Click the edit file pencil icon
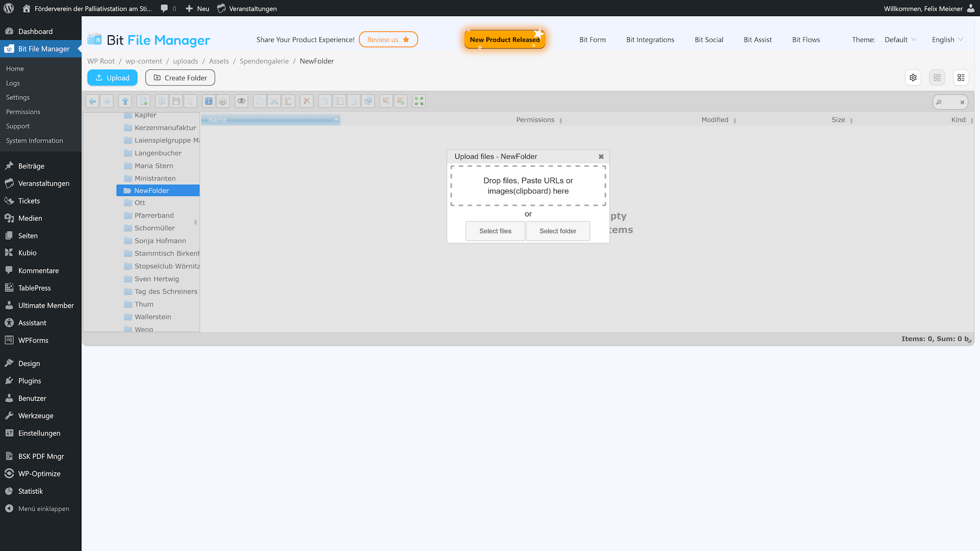Screen dimensions: 980x551 [x=354, y=101]
